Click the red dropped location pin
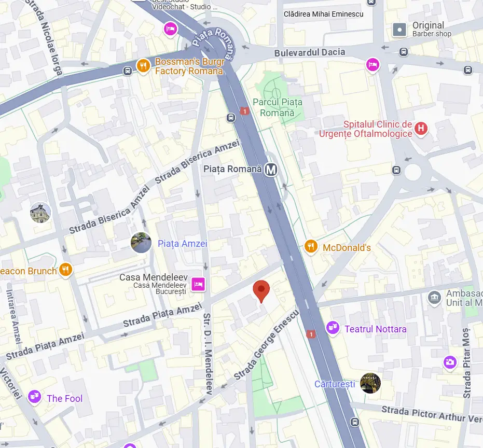The height and width of the screenshot is (448, 483). click(x=261, y=291)
